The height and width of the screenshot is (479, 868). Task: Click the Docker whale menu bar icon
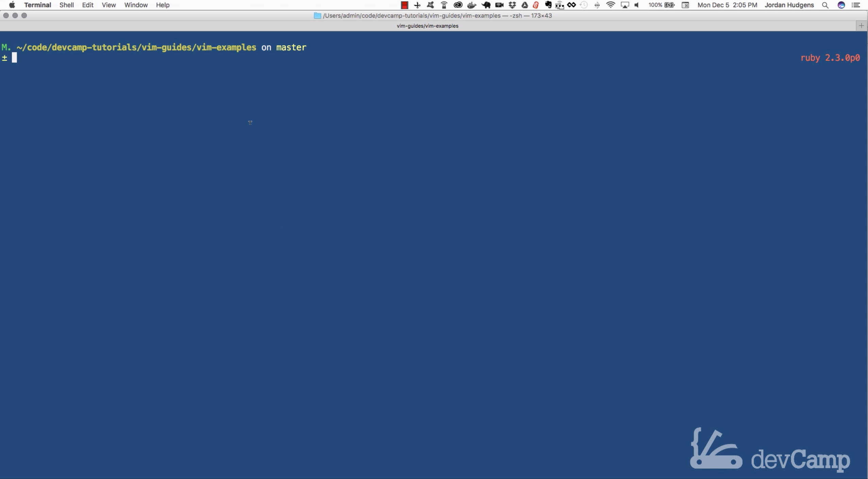tap(471, 5)
